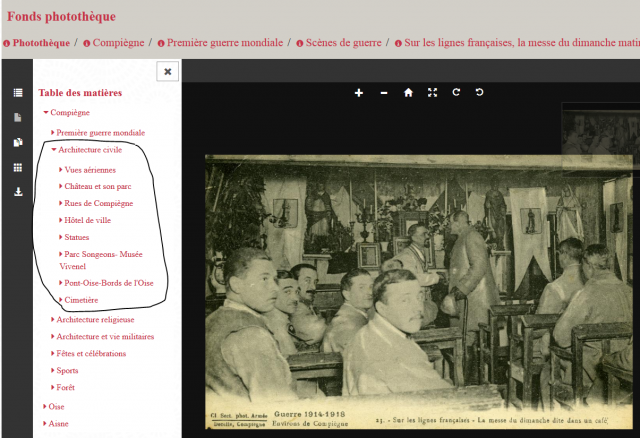The height and width of the screenshot is (438, 640).
Task: Open Statues entry
Action: point(77,237)
